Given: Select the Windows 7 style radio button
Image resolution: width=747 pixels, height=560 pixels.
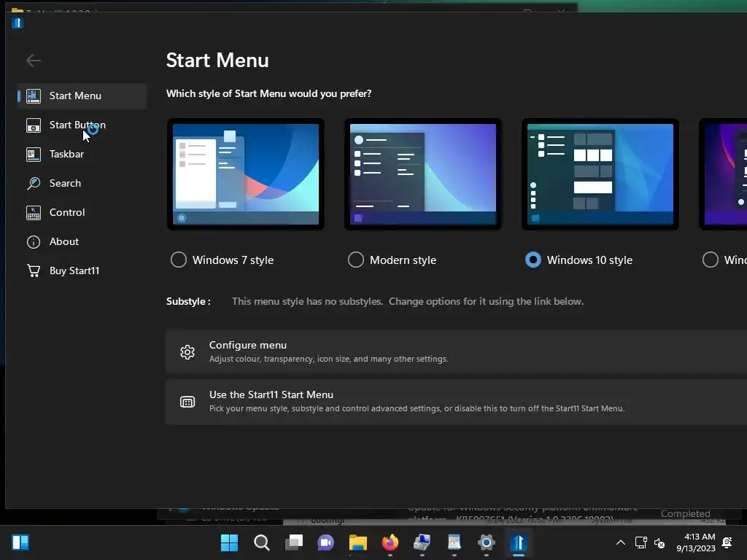Looking at the screenshot, I should [x=179, y=260].
